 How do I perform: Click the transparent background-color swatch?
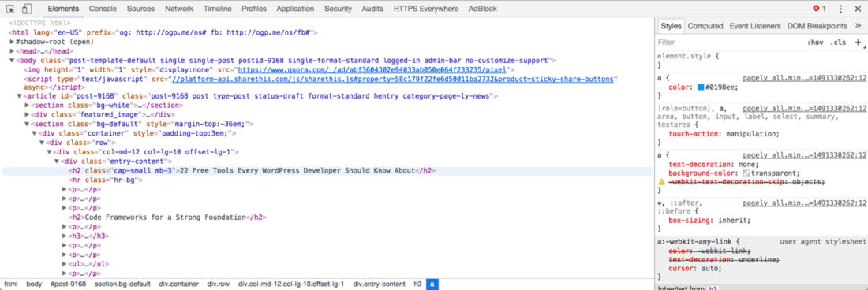coord(746,173)
